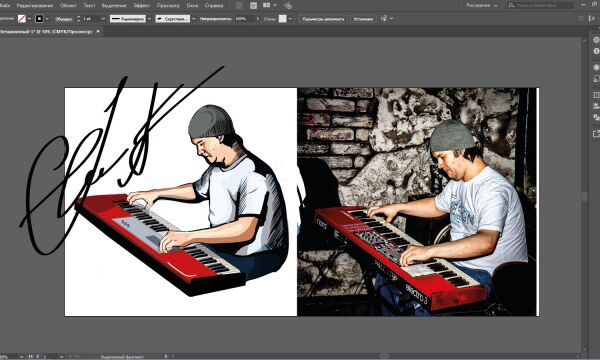Image resolution: width=600 pixels, height=360 pixels.
Task: Click the Обводка stroke label link
Action: tap(64, 19)
